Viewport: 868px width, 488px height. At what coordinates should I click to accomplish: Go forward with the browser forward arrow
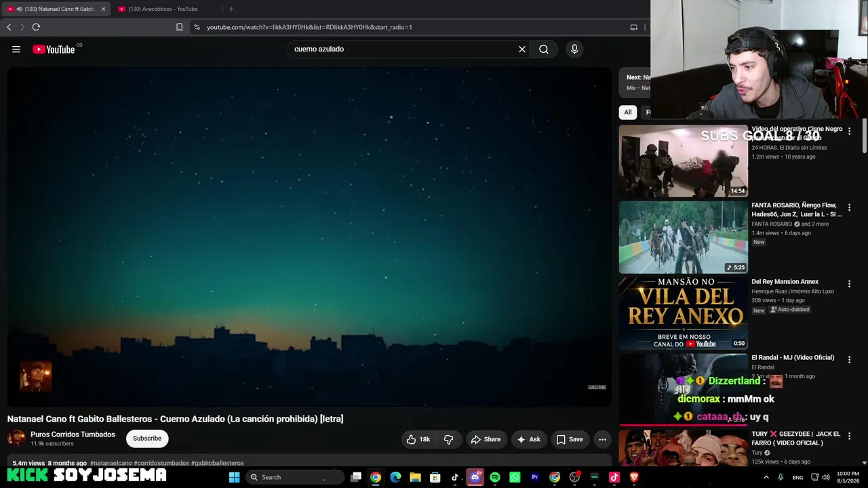coord(22,27)
